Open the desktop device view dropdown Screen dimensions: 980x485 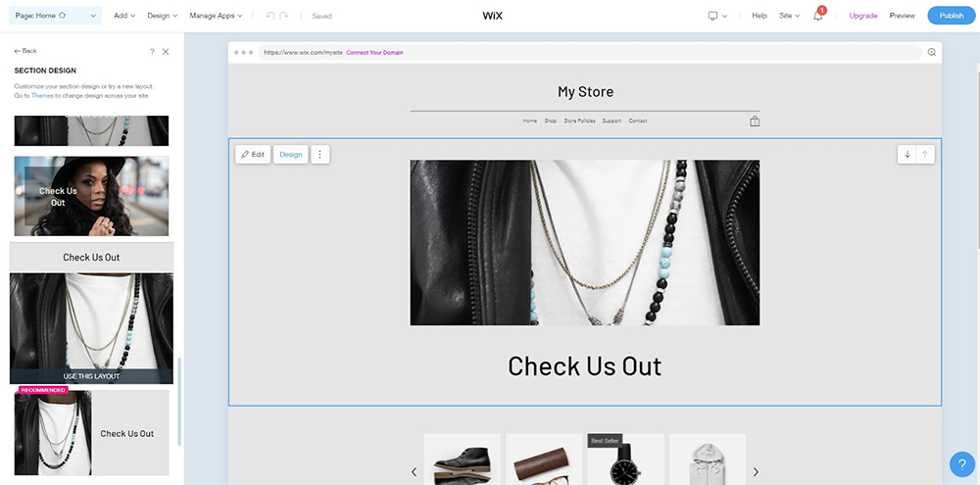pos(716,16)
